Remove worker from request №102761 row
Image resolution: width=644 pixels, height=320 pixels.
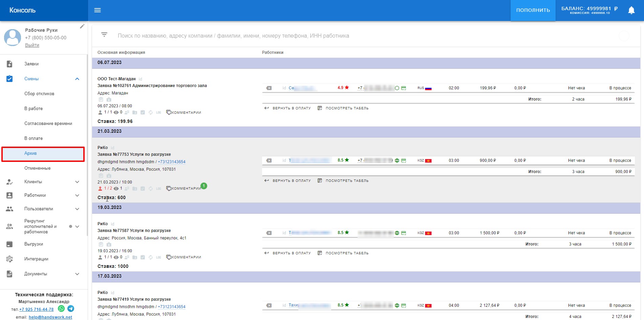(x=269, y=88)
